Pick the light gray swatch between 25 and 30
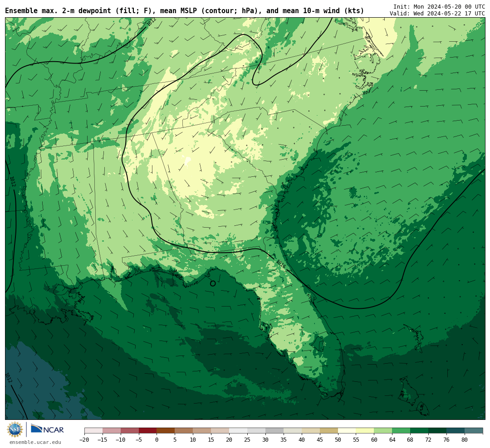 pos(256,431)
